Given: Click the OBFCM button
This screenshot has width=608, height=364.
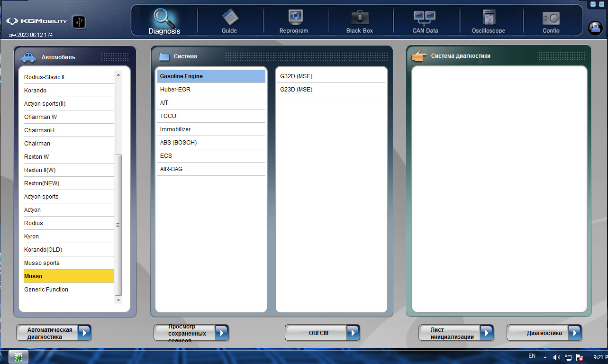Looking at the screenshot, I should (x=322, y=333).
